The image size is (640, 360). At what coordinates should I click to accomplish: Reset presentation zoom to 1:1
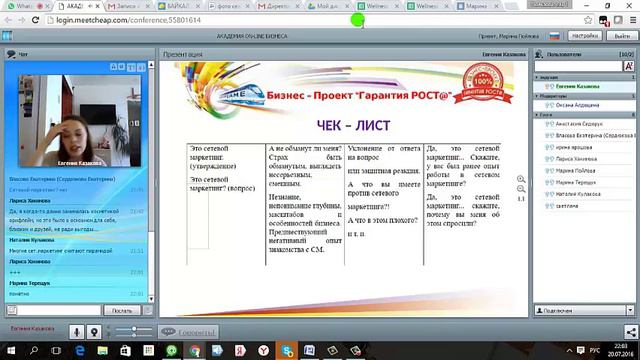[x=521, y=199]
